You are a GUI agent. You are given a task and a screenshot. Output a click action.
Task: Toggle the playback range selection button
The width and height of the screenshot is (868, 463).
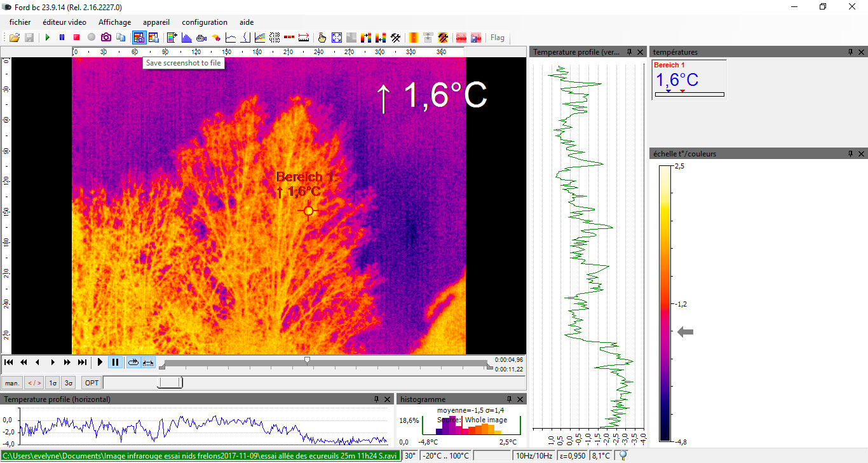point(148,363)
